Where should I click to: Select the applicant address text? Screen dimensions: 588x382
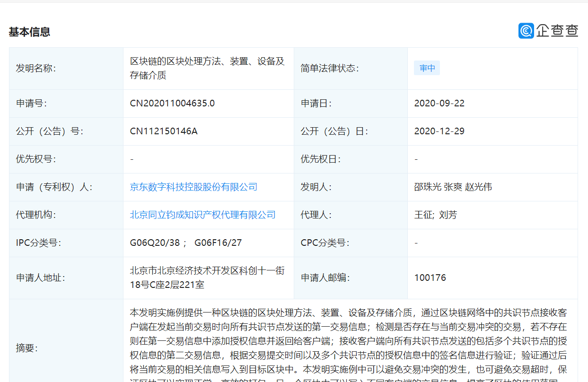(x=207, y=278)
